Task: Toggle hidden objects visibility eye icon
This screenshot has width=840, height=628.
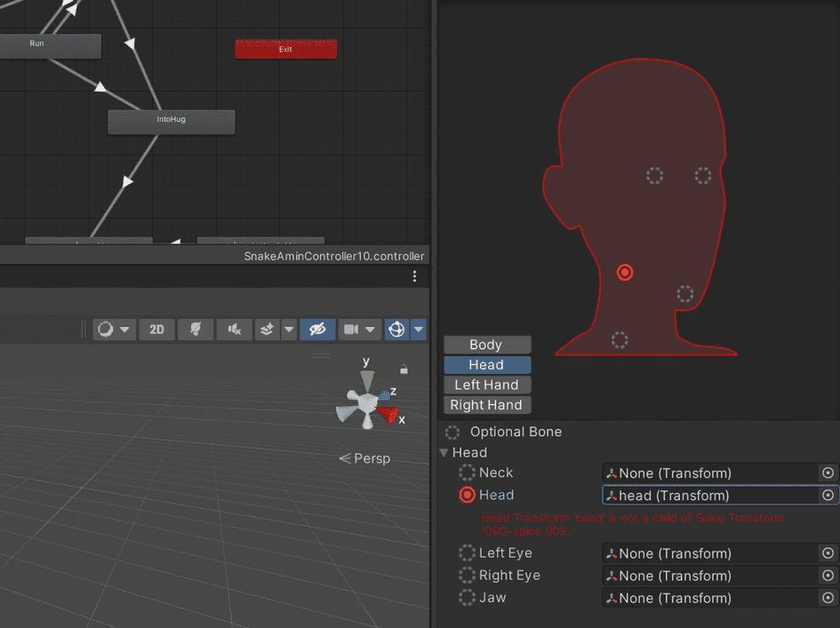Action: (x=317, y=330)
